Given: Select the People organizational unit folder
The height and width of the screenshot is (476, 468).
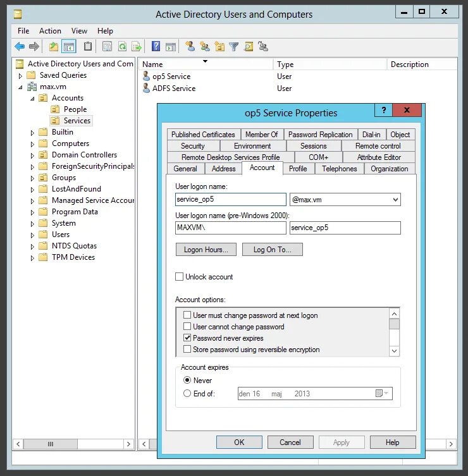Looking at the screenshot, I should pos(55,109).
